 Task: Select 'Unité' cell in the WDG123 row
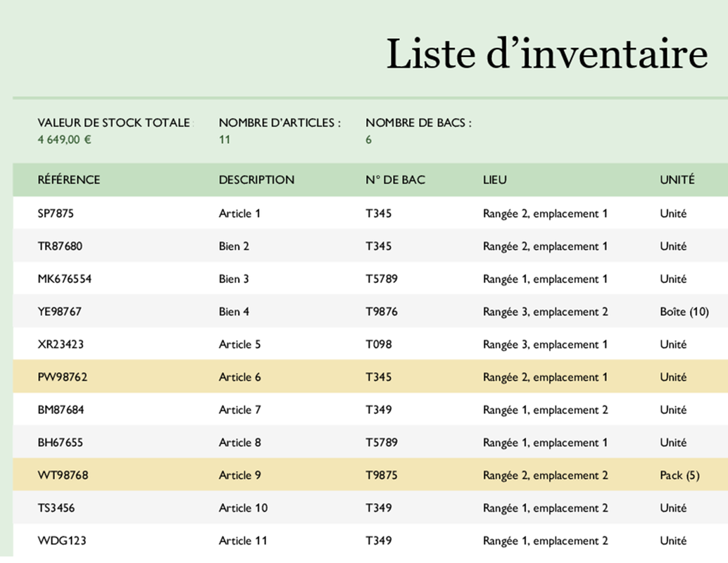(673, 540)
